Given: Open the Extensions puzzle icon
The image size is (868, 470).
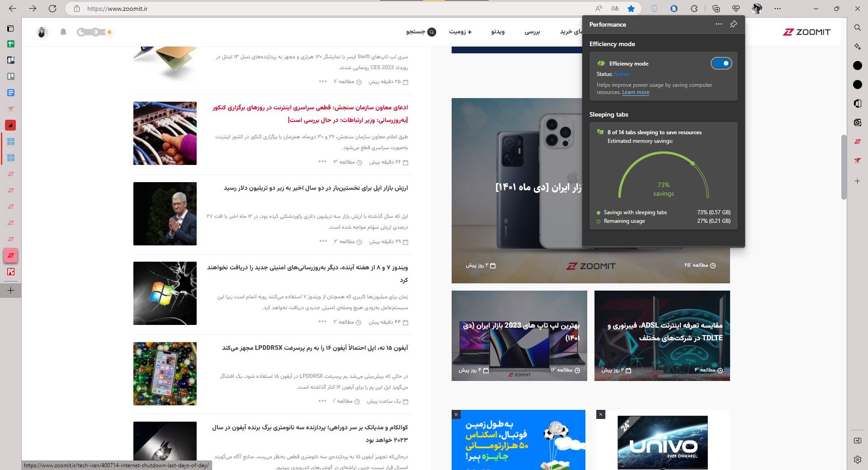Looking at the screenshot, I should tap(694, 9).
